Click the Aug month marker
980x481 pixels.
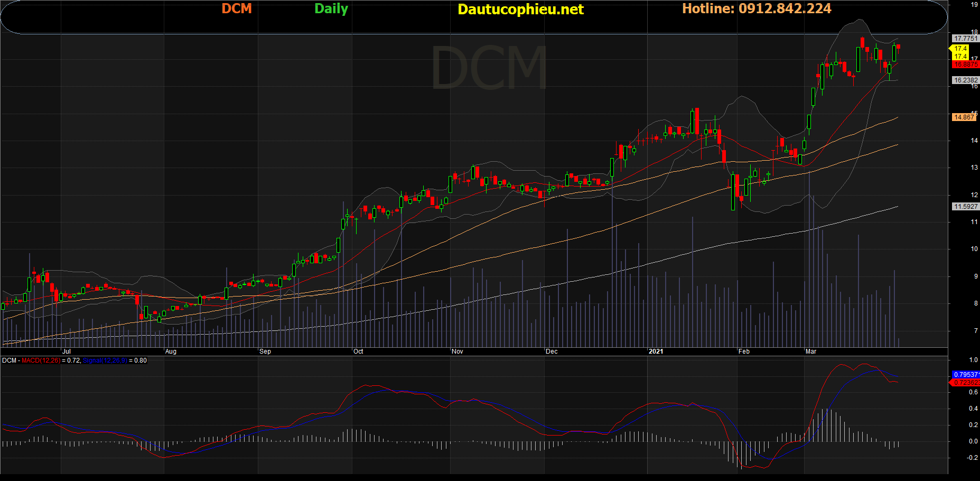[171, 351]
